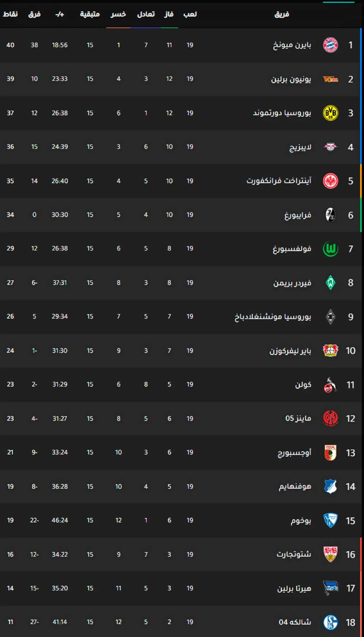Click the Bayern Munich club crest
The width and height of the screenshot is (364, 637).
[x=330, y=45]
